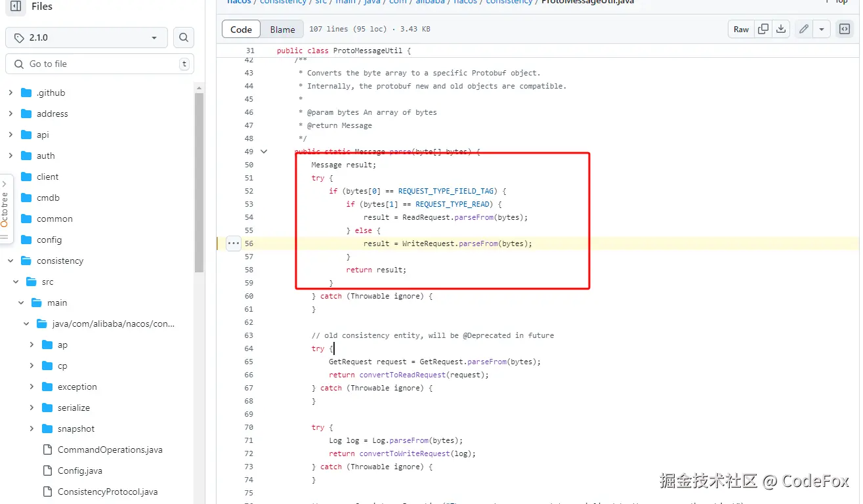Click the Raw button

coord(741,30)
